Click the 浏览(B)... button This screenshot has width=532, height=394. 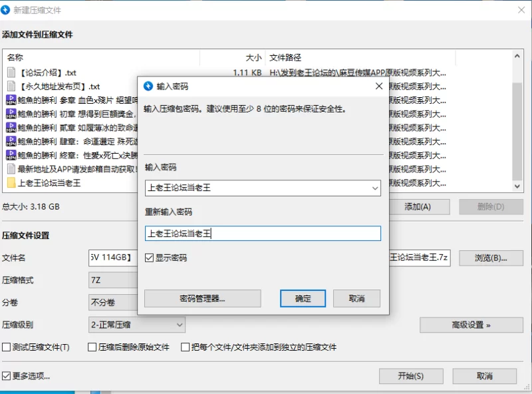tap(491, 258)
